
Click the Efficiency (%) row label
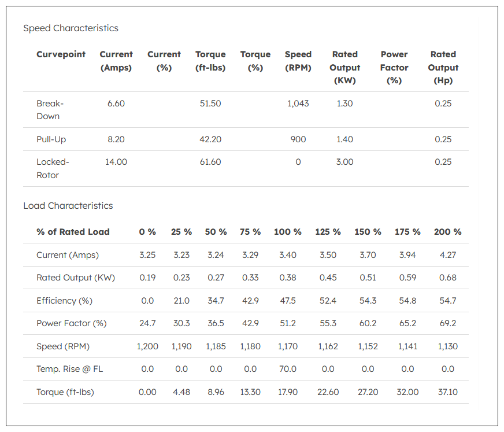coord(64,301)
